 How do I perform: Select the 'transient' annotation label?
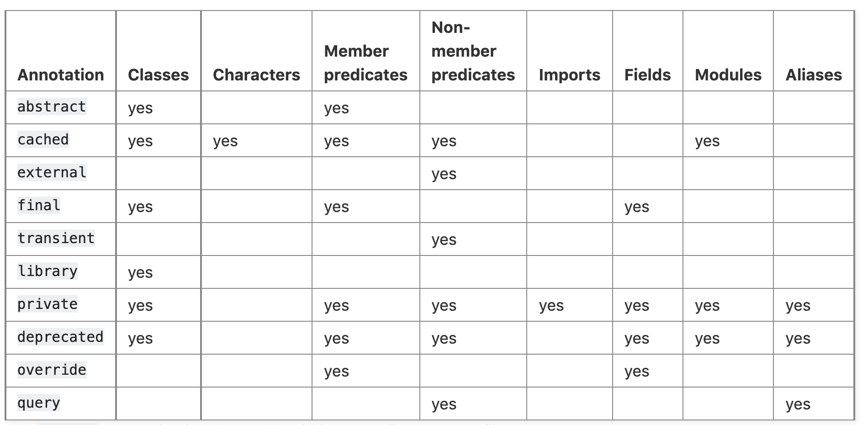pyautogui.click(x=56, y=238)
